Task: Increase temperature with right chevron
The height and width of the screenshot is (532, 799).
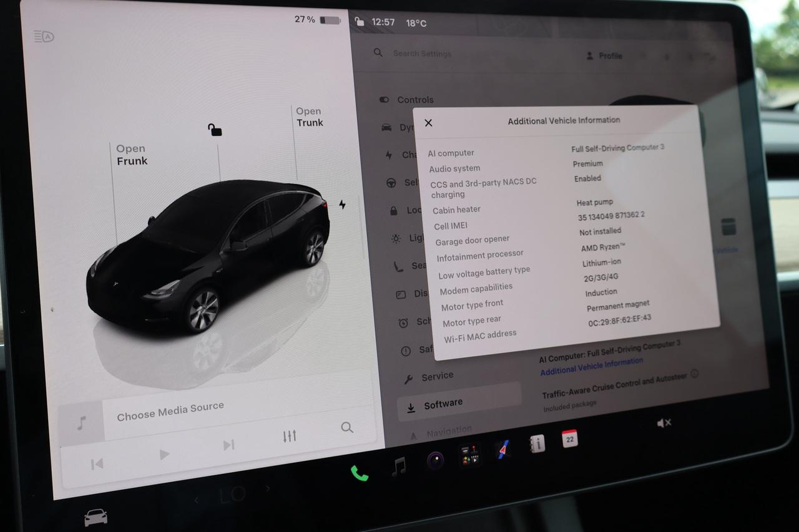Action: [x=267, y=488]
